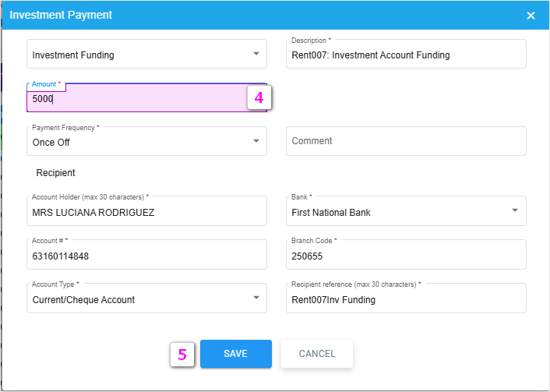Click the step 5 callout badge
Screen dimensions: 550x392
click(x=182, y=354)
